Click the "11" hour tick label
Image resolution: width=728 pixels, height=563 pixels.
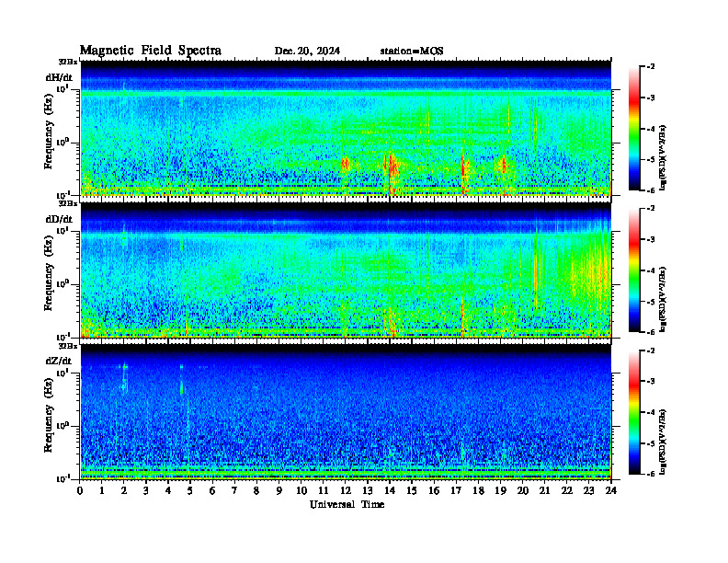coord(324,490)
